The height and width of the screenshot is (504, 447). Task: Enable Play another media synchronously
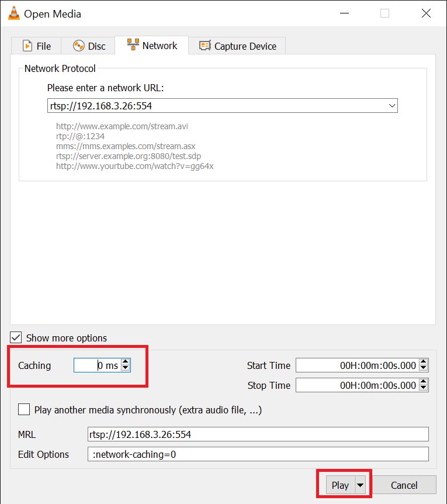pos(24,410)
